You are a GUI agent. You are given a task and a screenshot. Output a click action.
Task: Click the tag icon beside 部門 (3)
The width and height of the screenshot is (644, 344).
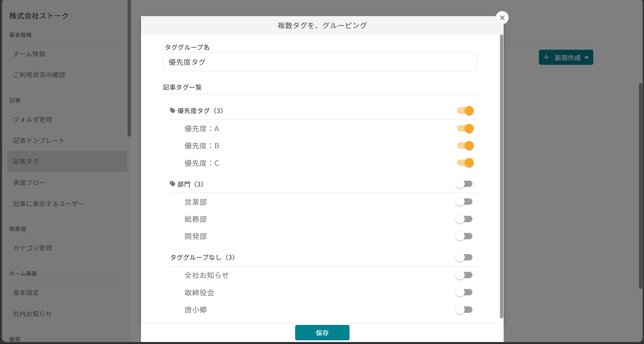(173, 184)
